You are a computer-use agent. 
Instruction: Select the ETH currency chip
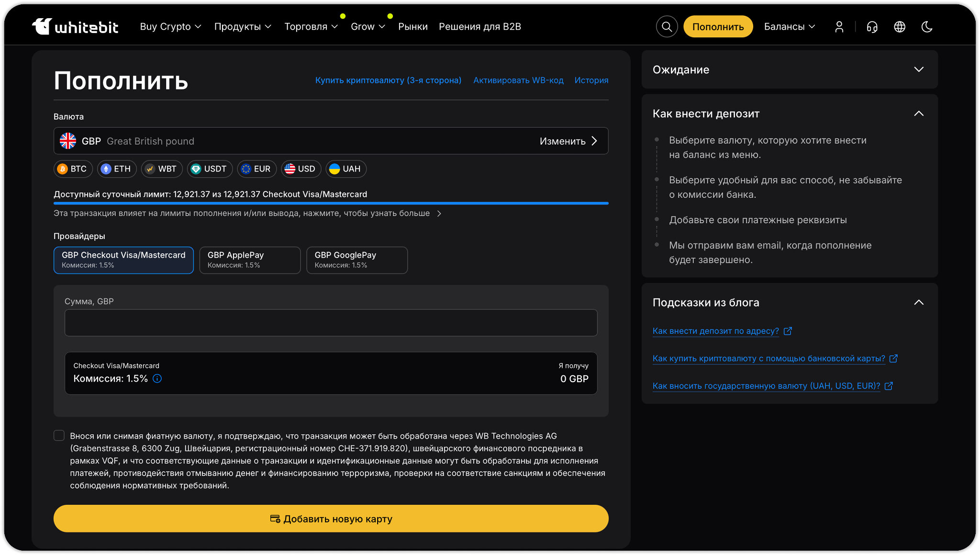117,169
